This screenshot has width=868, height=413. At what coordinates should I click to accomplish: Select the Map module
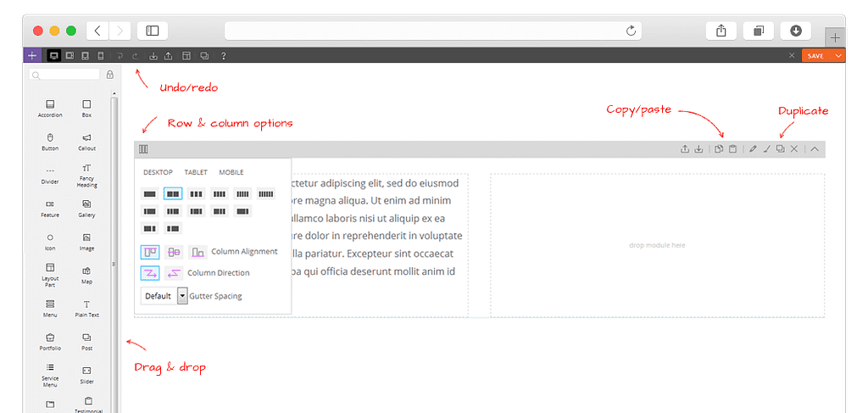pyautogui.click(x=86, y=275)
